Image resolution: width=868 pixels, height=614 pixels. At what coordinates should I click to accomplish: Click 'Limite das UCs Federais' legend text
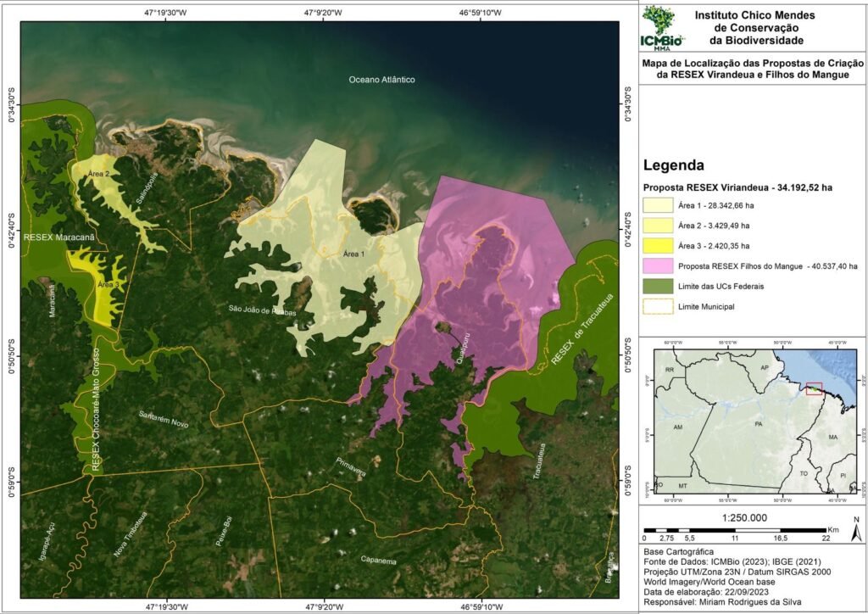coord(721,287)
